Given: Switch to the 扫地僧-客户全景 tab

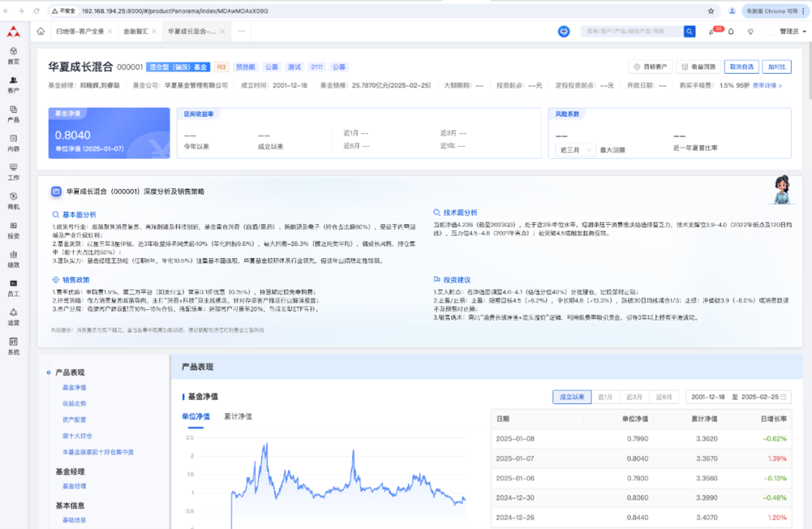Looking at the screenshot, I should [80, 32].
